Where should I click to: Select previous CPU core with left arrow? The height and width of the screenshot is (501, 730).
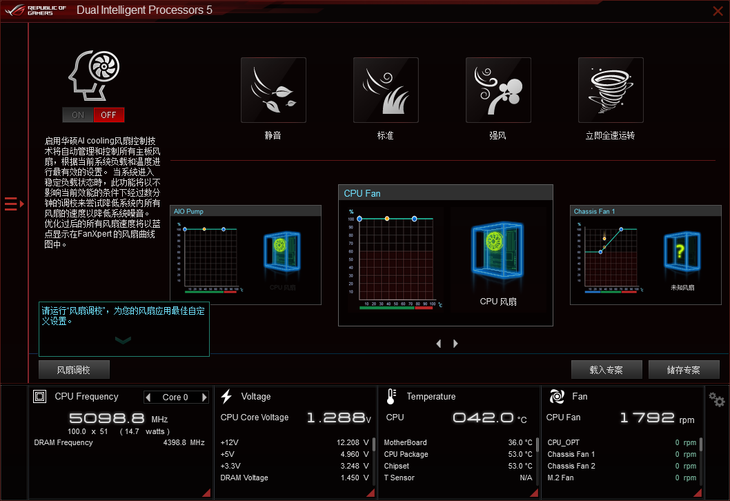(149, 397)
